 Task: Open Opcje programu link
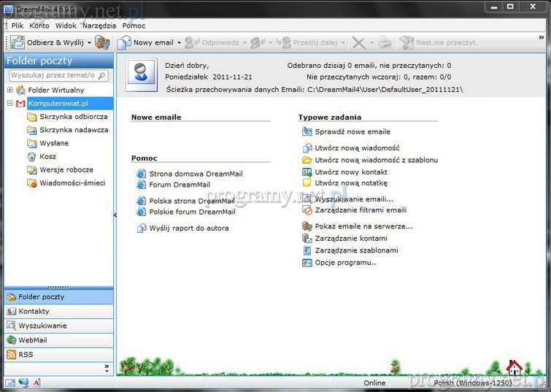pos(345,263)
